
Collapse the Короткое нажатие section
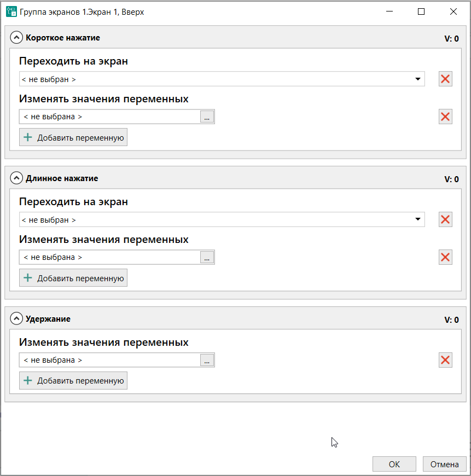[x=16, y=38]
